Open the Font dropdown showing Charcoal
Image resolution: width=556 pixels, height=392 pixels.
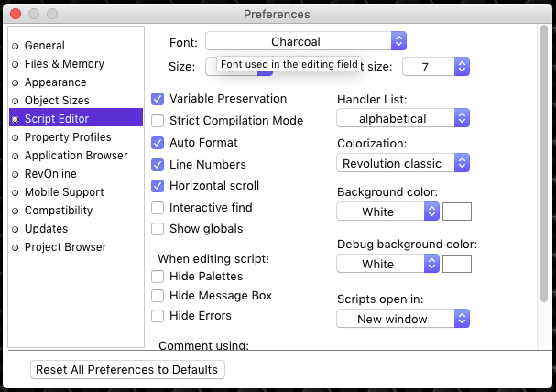(x=306, y=41)
